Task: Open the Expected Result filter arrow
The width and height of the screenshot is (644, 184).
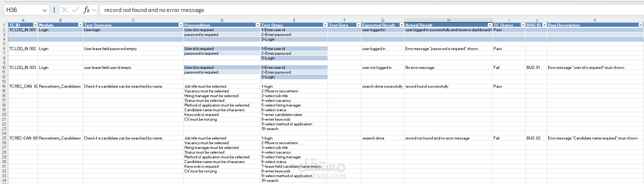Action: click(402, 25)
